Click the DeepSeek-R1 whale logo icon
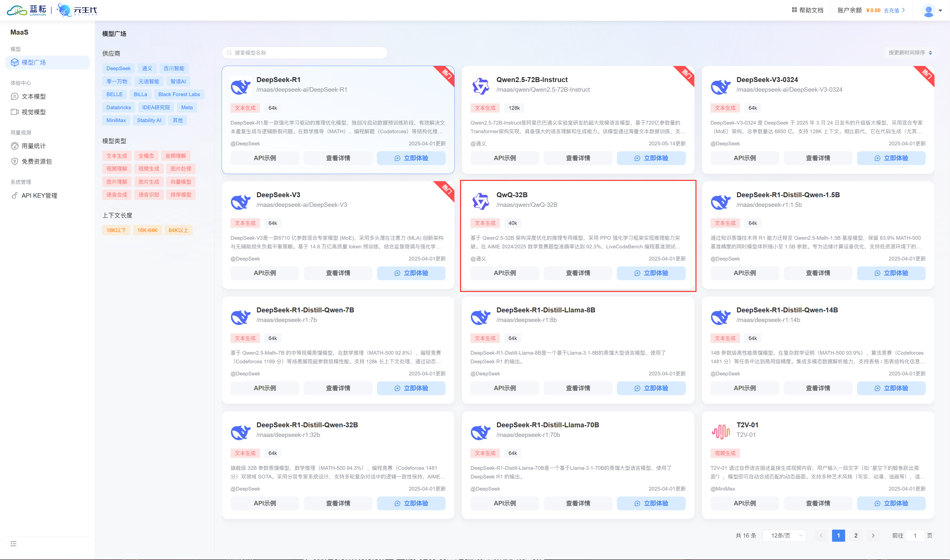950x560 pixels. click(240, 86)
